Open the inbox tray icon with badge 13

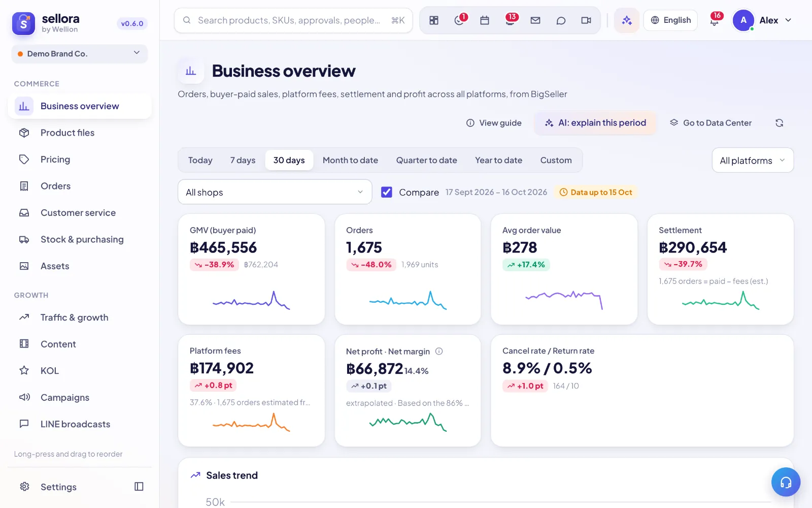pyautogui.click(x=510, y=20)
